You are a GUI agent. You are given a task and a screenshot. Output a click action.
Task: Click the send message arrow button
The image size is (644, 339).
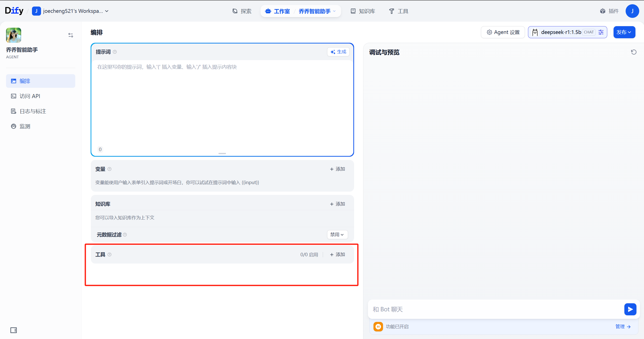(630, 309)
